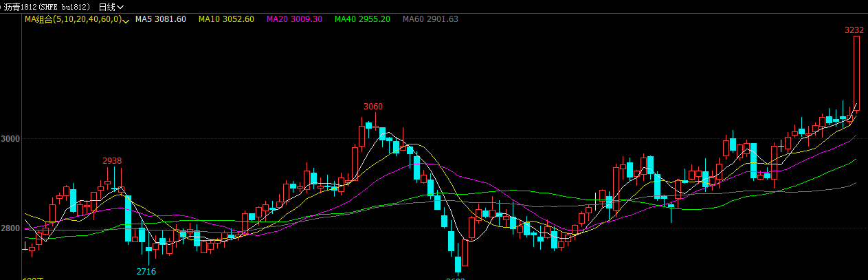Select the 3060 peak price label
This screenshot has height=280, width=868.
[373, 107]
